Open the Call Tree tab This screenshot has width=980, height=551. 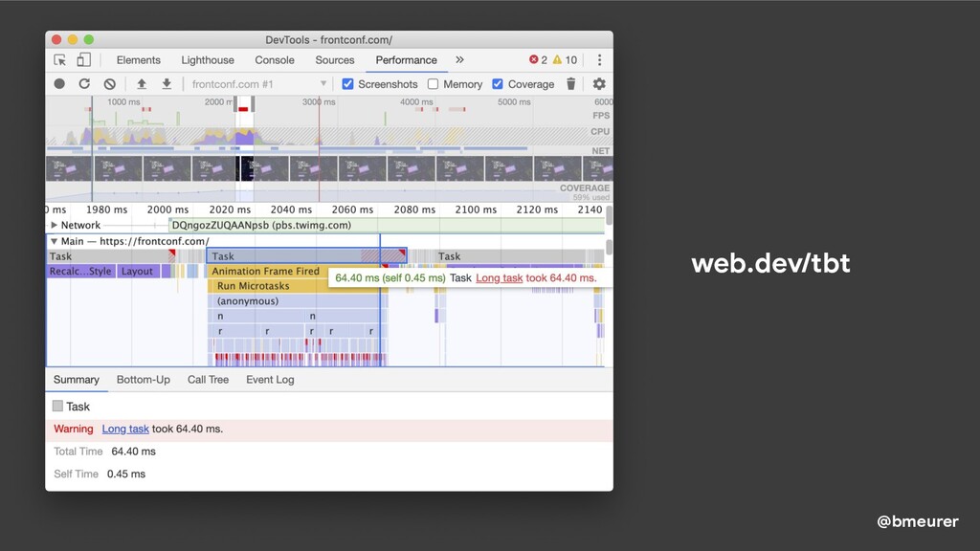pyautogui.click(x=208, y=380)
